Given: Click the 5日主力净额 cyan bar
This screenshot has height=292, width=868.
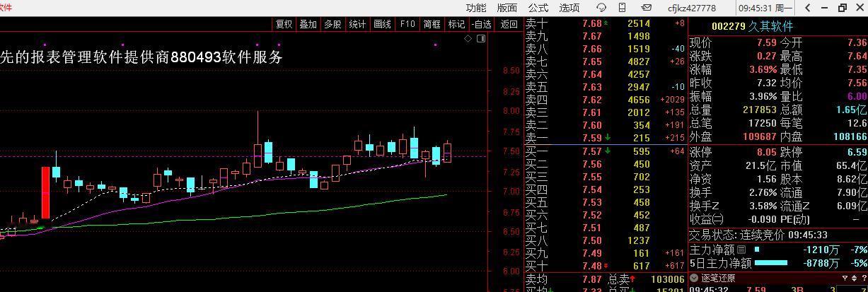Looking at the screenshot, I should coord(771,263).
